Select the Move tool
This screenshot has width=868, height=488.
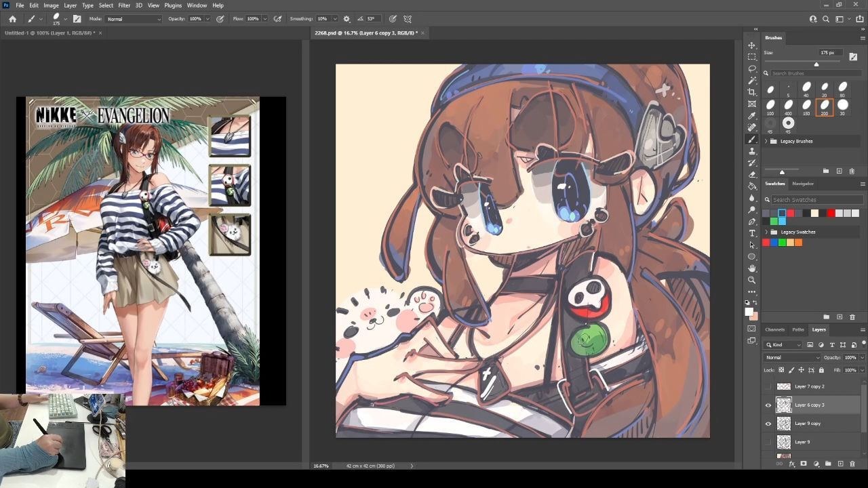751,45
